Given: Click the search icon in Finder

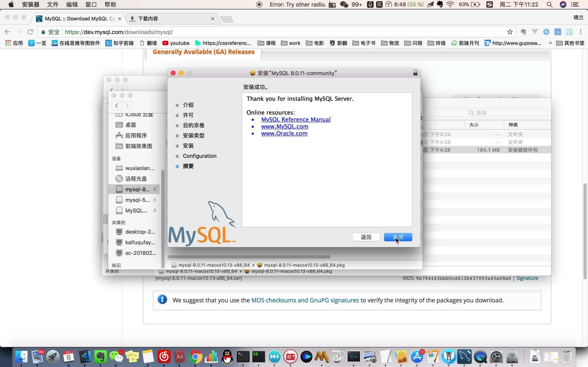Looking at the screenshot, I should (x=471, y=113).
